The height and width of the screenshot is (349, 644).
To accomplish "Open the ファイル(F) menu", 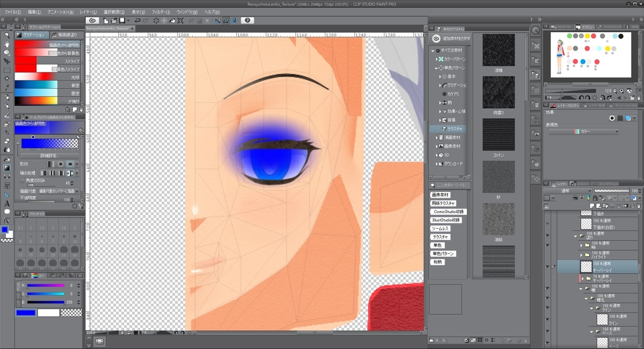I will pos(13,11).
